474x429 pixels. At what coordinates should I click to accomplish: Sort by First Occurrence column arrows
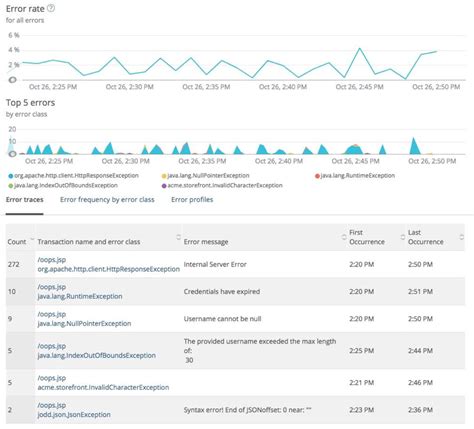pyautogui.click(x=403, y=237)
